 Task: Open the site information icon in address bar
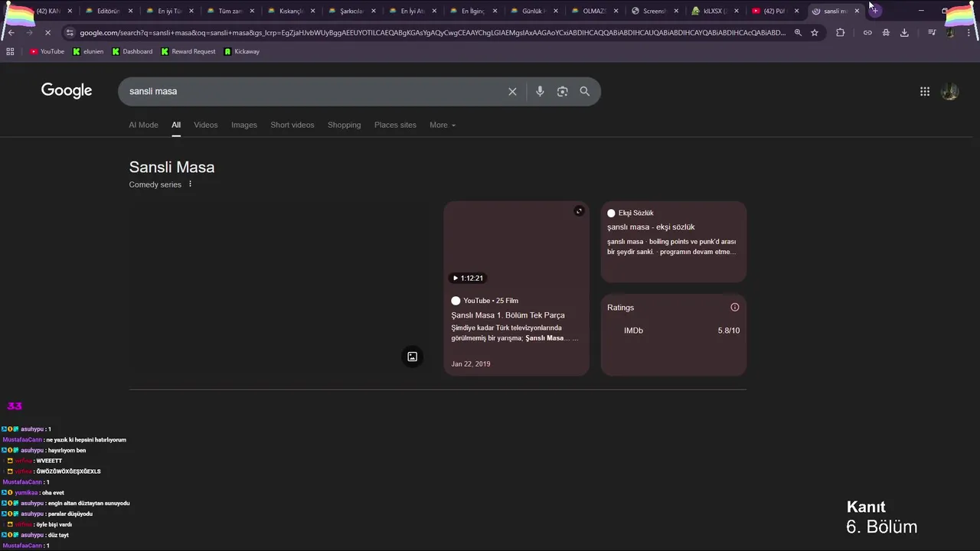pos(70,33)
